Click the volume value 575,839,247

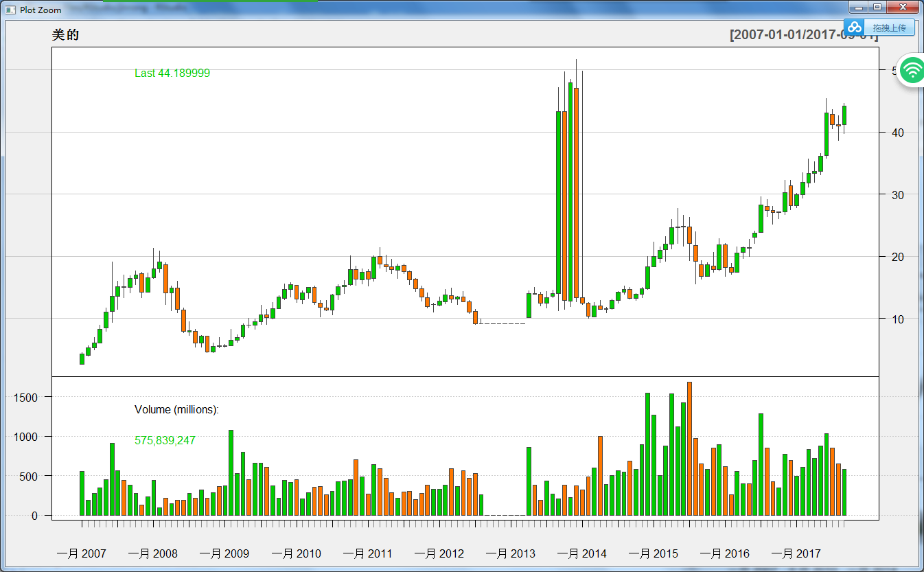[165, 441]
